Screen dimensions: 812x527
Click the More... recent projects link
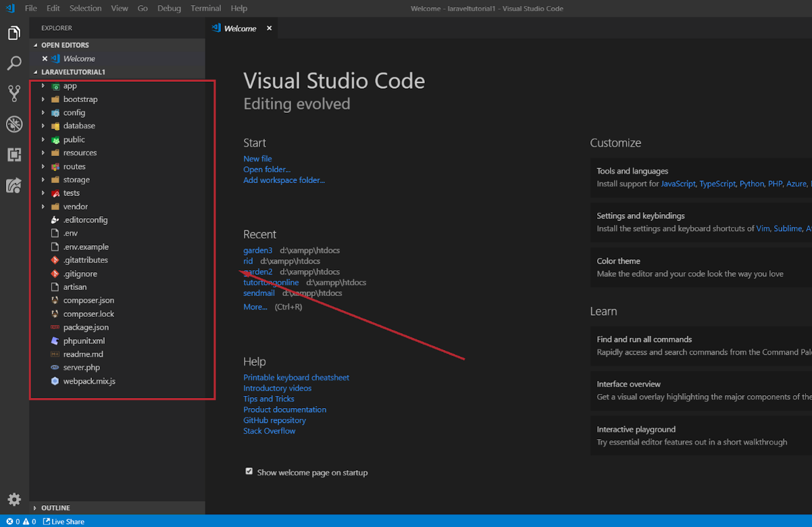click(255, 307)
